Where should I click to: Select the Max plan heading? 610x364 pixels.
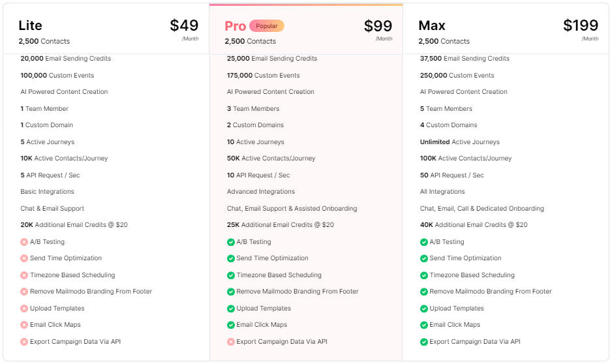(432, 25)
